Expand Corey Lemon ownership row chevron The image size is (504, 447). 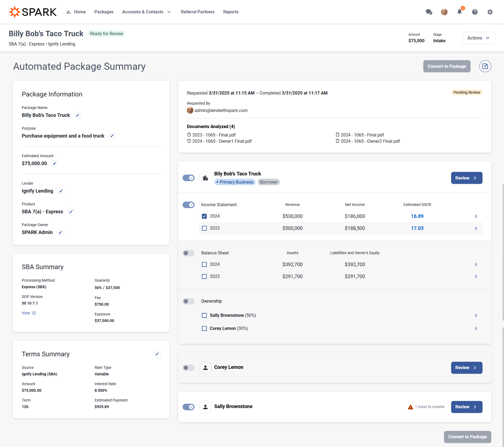(x=476, y=329)
